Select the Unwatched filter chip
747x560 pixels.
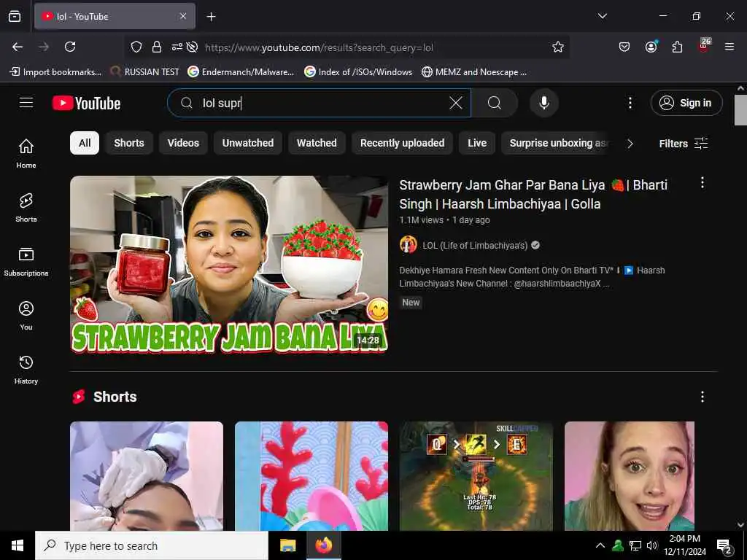tap(248, 143)
